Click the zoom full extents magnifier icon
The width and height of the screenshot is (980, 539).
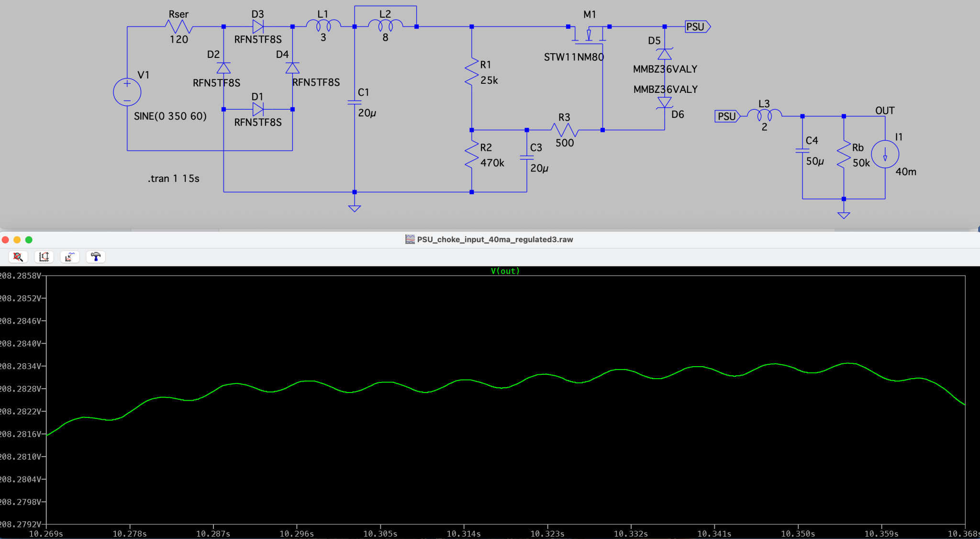[x=18, y=257]
